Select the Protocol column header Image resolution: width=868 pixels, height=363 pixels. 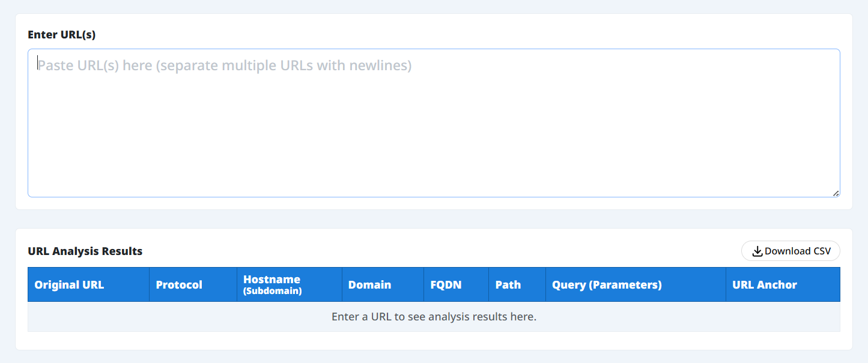click(179, 285)
